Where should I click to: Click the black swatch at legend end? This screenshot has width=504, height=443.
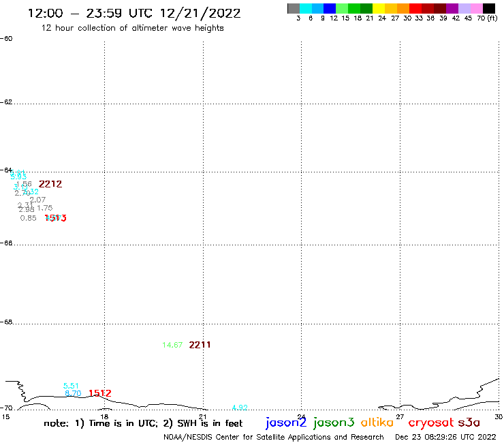coord(489,8)
